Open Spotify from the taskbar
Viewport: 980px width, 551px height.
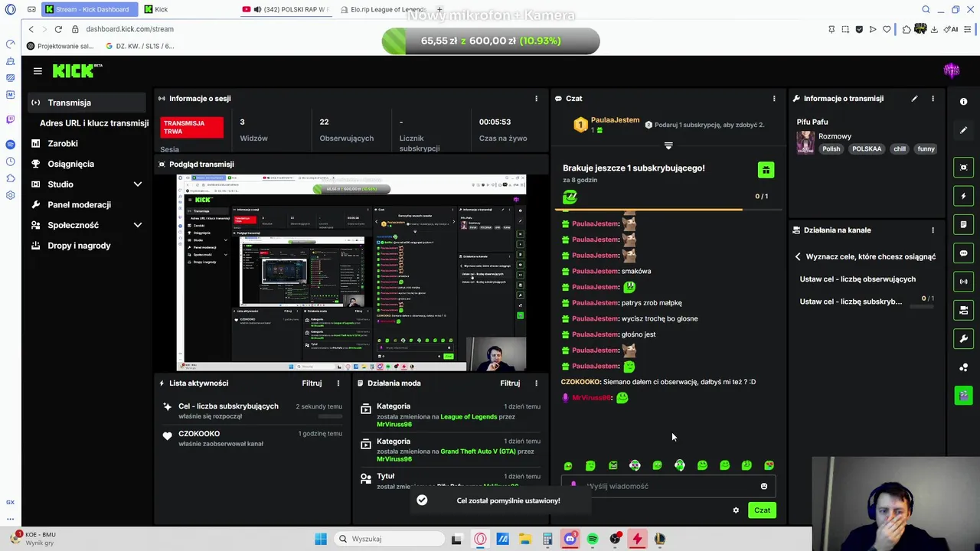[x=593, y=539]
